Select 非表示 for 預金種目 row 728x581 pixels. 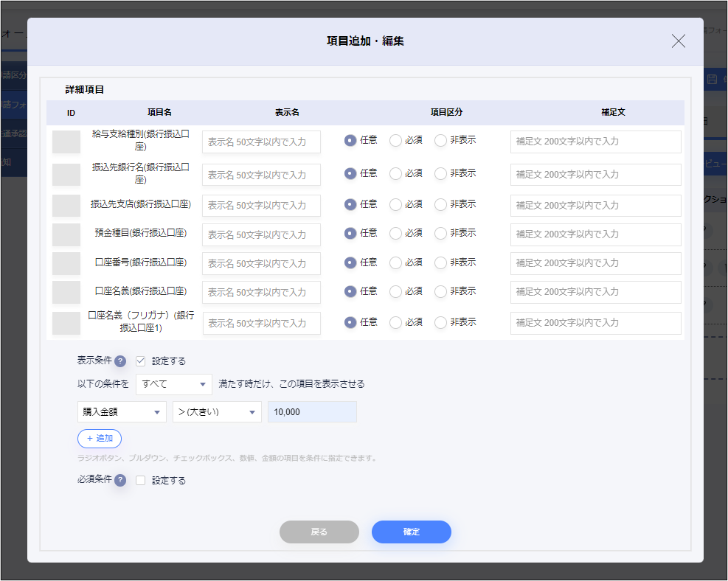tap(440, 234)
